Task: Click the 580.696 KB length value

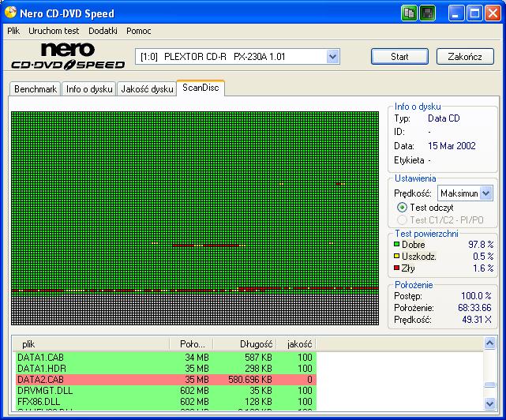Action: pos(250,379)
